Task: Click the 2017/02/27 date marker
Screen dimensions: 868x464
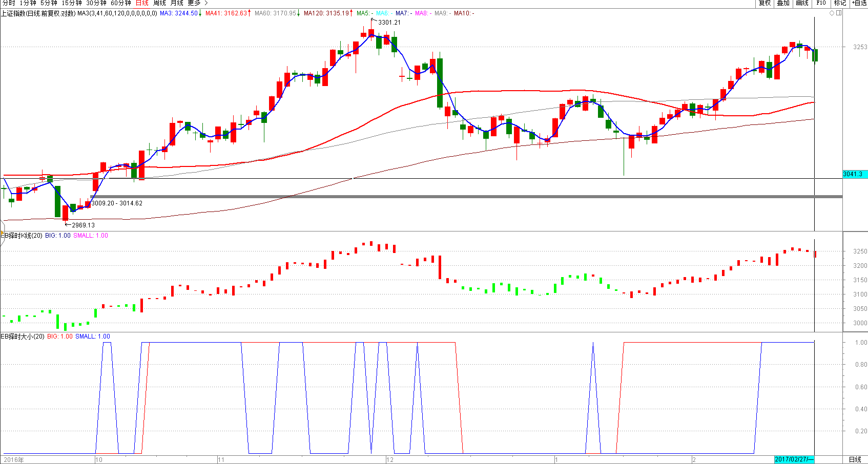Action: tap(794, 459)
